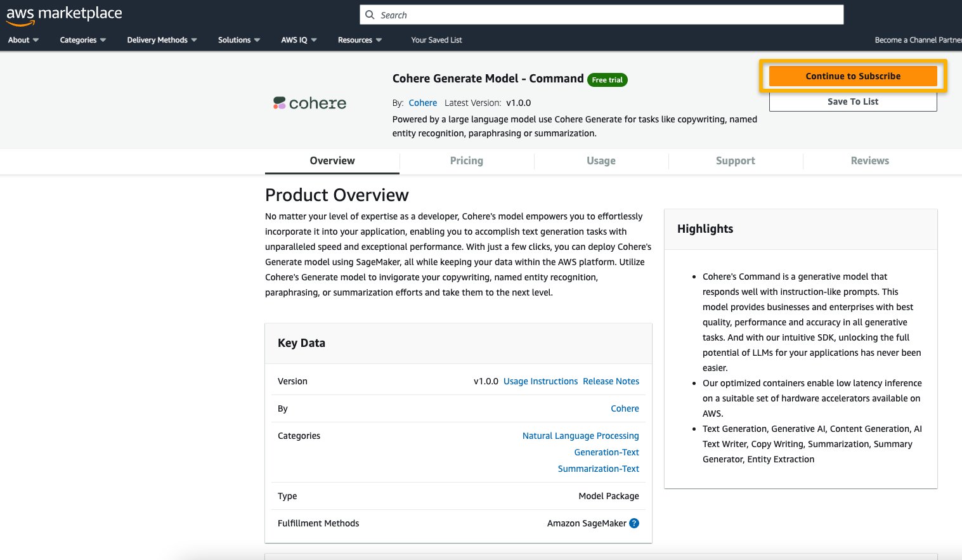Open the Cohere seller link under title

coord(423,103)
